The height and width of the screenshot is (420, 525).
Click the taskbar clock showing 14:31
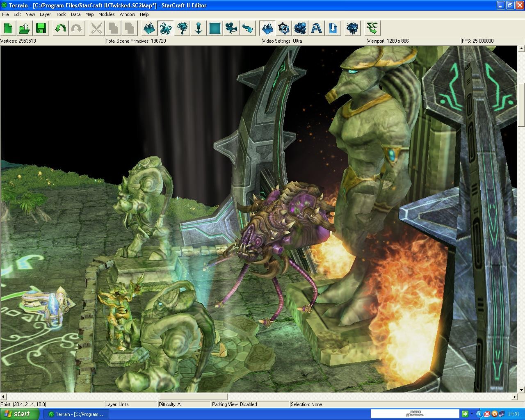click(514, 414)
